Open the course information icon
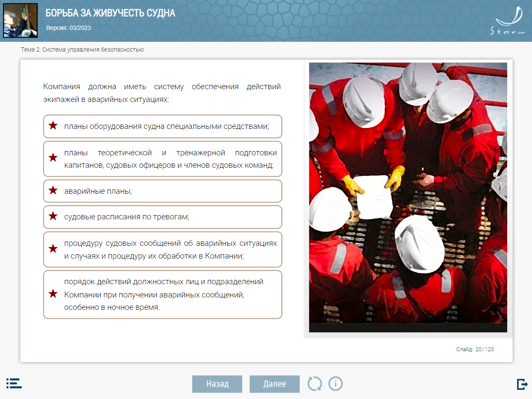 336,384
